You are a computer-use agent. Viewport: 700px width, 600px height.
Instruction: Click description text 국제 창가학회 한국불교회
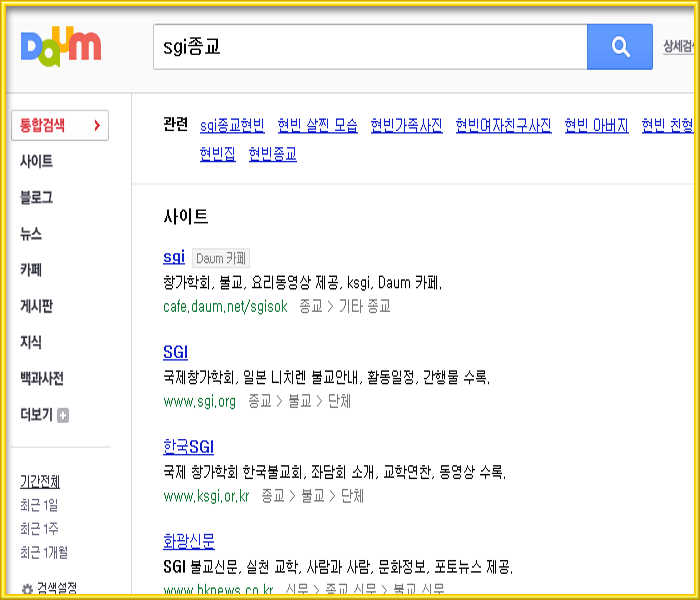point(234,472)
